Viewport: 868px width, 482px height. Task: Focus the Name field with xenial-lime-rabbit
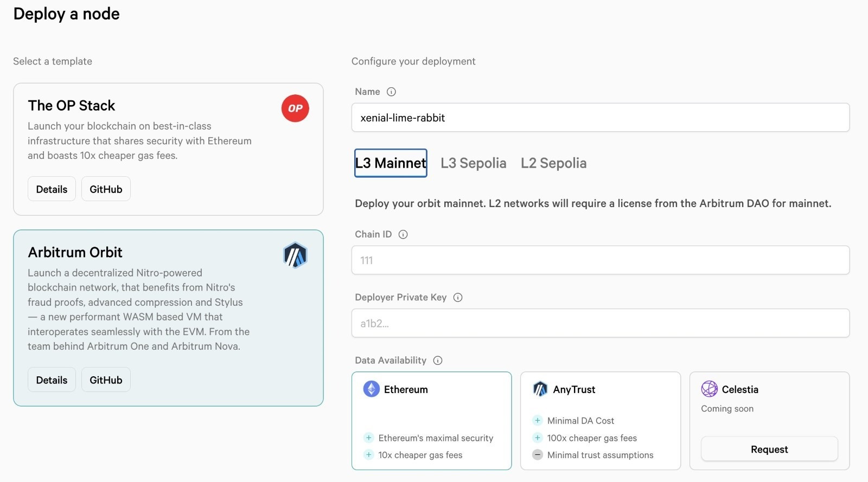(x=601, y=118)
